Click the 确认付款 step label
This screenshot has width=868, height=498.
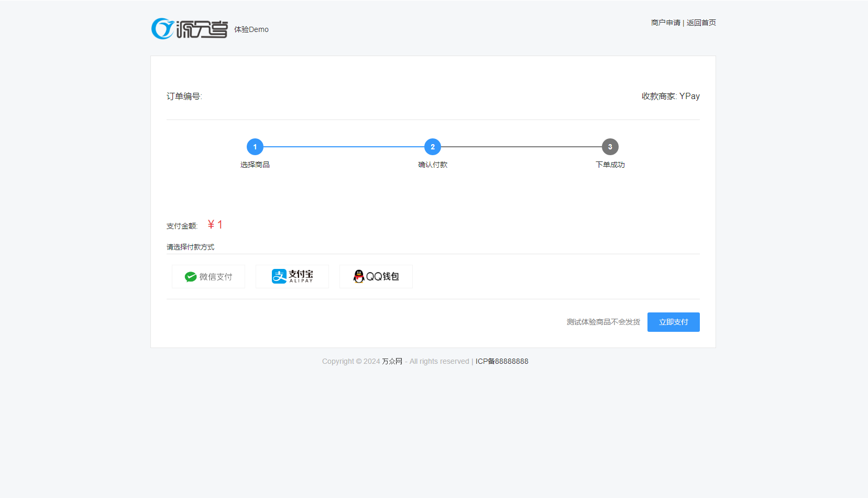[x=433, y=165]
